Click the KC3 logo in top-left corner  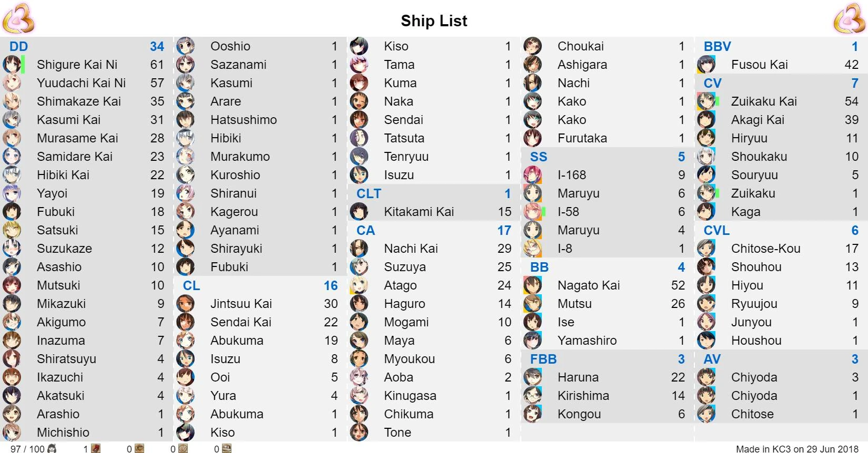coord(18,18)
